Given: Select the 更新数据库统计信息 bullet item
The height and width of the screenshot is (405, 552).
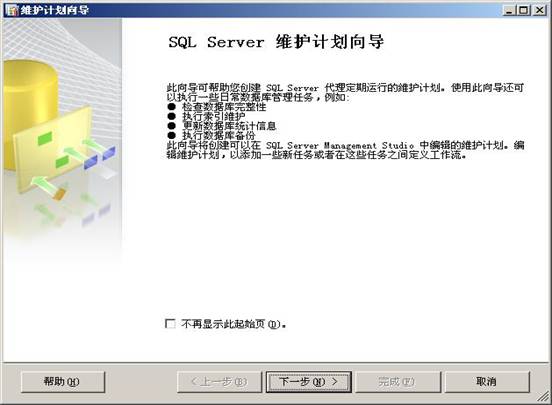Looking at the screenshot, I should [229, 126].
